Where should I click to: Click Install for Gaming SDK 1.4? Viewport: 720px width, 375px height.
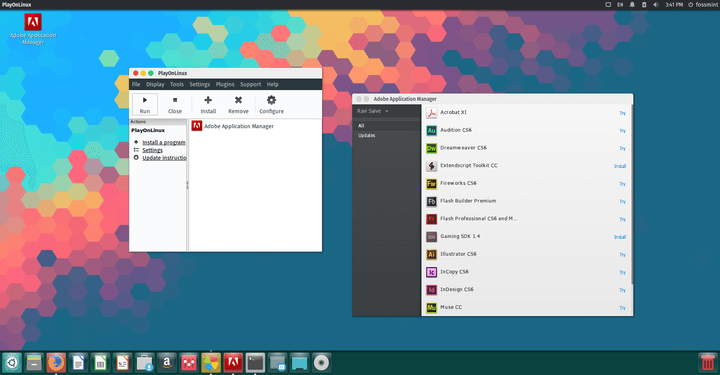tap(620, 237)
